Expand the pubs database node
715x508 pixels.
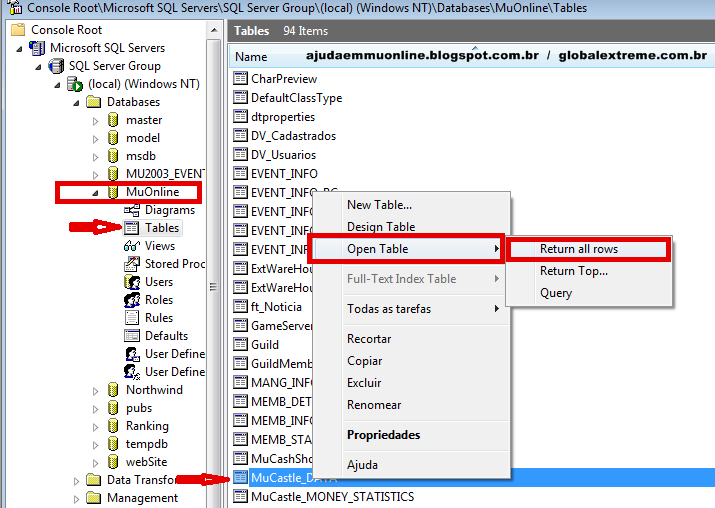[95, 409]
